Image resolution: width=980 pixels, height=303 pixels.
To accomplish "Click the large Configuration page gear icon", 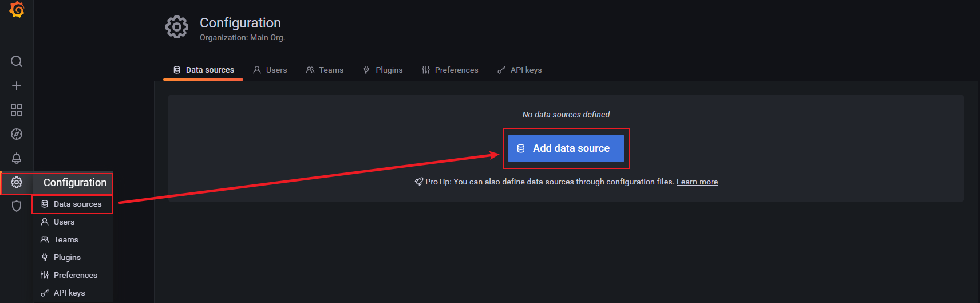I will (x=177, y=27).
